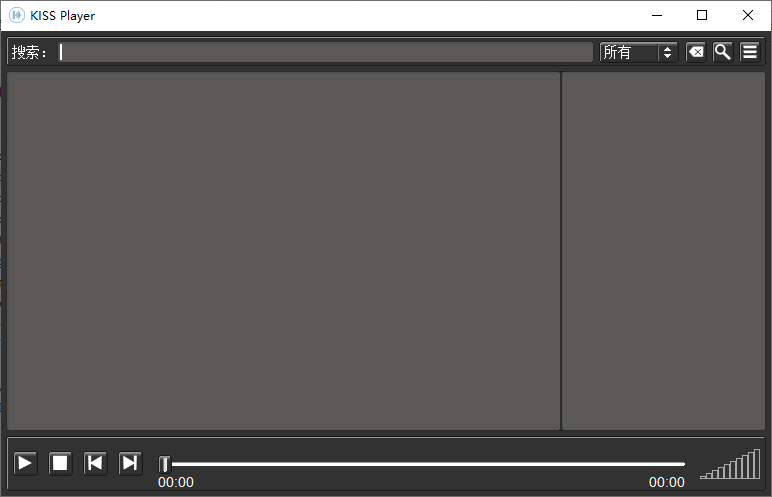Click the elapsed time 00:00 label under the slider handle
The image size is (772, 497).
(176, 482)
